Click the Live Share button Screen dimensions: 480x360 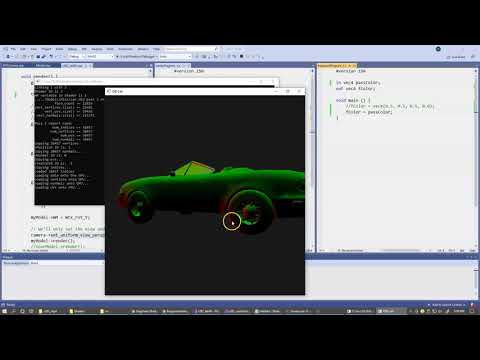click(x=456, y=57)
